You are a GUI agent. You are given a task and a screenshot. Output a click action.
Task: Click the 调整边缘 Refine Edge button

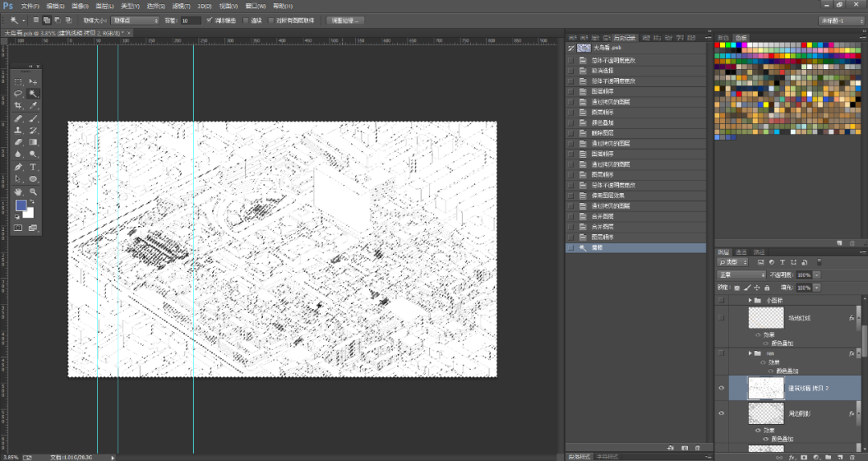pos(346,20)
